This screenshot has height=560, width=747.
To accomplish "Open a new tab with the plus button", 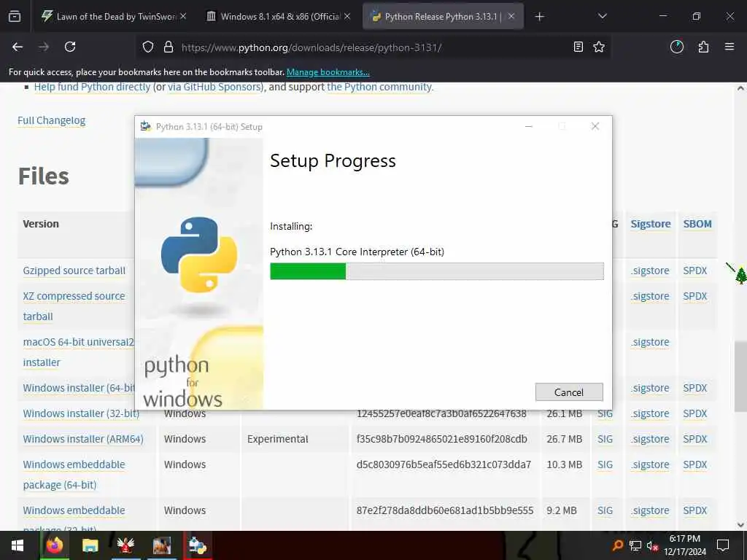I will pyautogui.click(x=539, y=17).
